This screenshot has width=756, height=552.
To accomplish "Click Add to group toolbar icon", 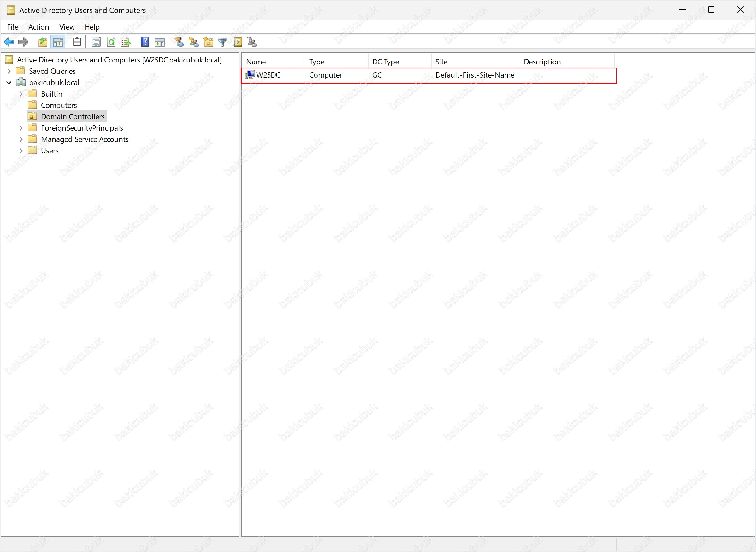I will 252,42.
